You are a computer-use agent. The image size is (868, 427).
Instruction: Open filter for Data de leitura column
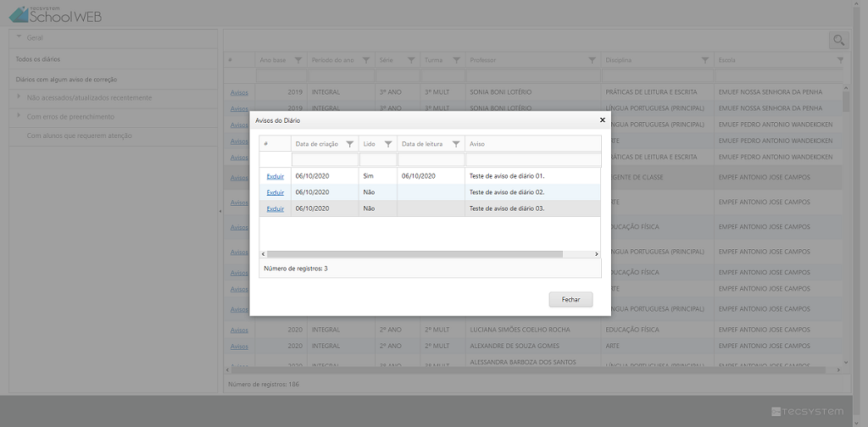click(455, 144)
